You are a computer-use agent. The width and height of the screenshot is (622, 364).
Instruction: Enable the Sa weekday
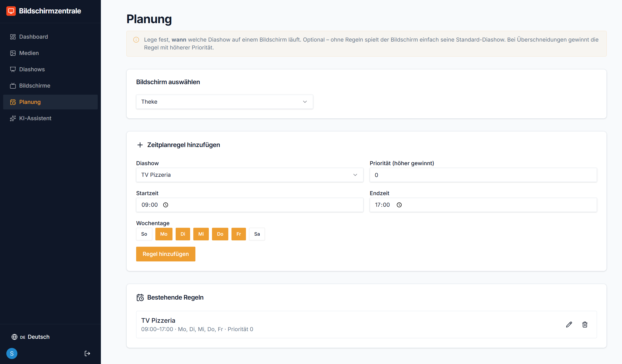point(257,234)
